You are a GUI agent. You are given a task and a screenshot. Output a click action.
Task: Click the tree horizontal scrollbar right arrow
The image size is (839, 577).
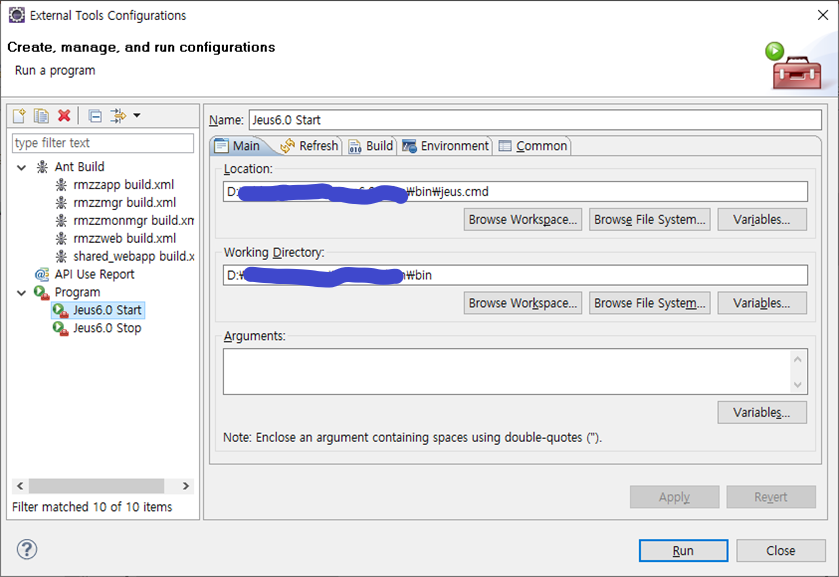pos(186,486)
